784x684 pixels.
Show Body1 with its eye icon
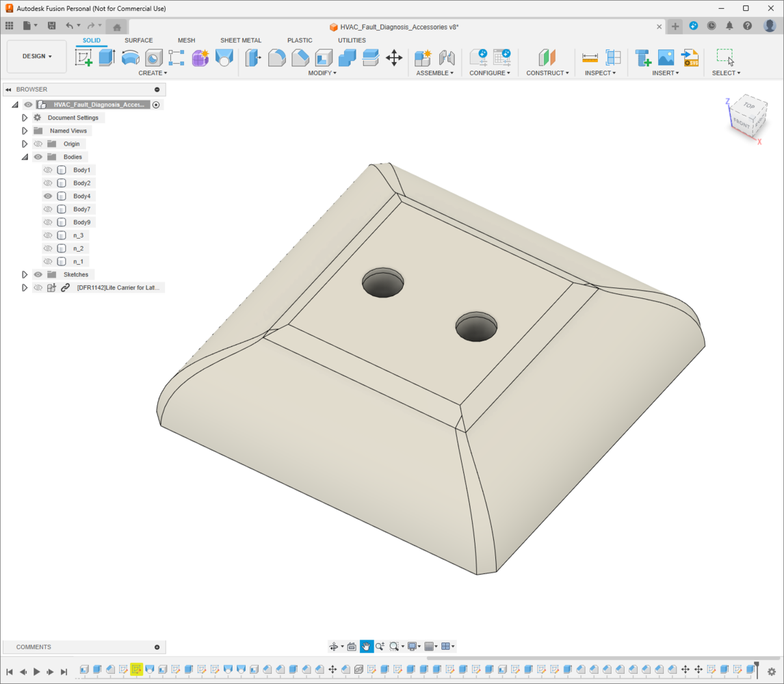[x=48, y=170]
